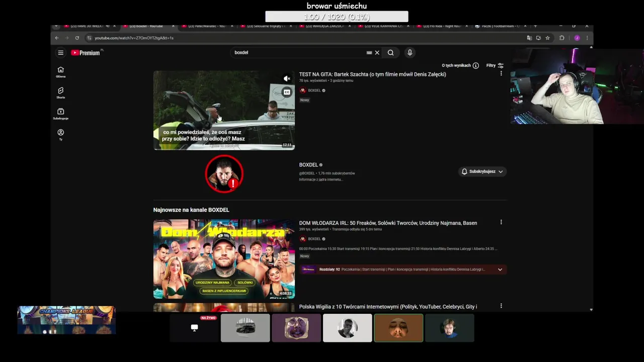This screenshot has height=362, width=644.
Task: Open TEST NA GITA: Bartek Szachta video title
Action: pyautogui.click(x=372, y=74)
